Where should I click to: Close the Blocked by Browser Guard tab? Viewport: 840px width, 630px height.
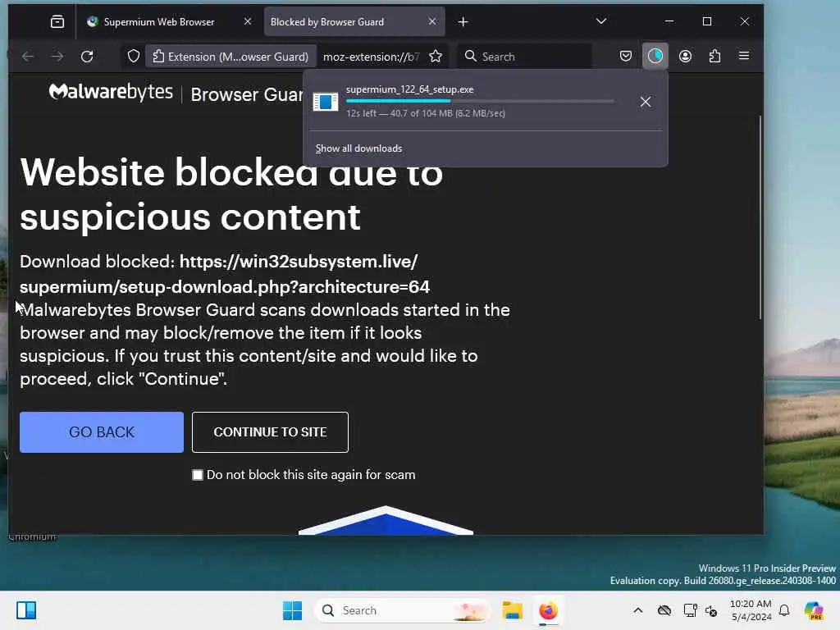coord(432,21)
